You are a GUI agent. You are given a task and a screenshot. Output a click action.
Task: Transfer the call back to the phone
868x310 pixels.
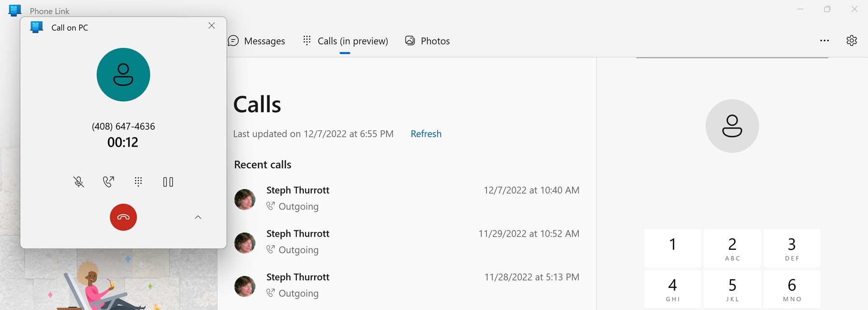[x=108, y=182]
